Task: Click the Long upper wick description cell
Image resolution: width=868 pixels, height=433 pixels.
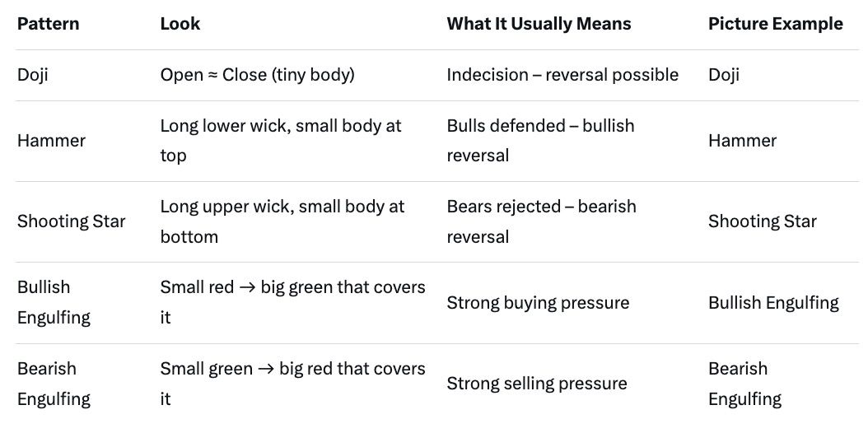Action: click(x=282, y=221)
